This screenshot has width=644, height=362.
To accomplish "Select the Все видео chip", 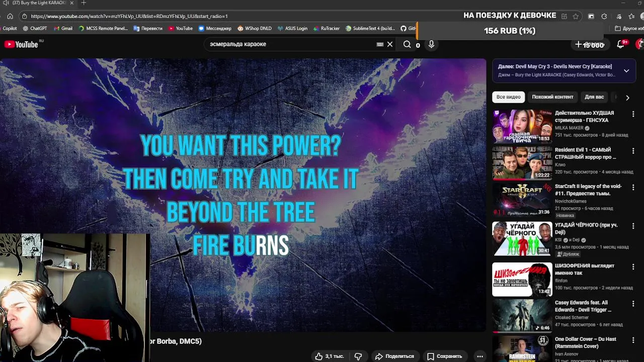I will point(508,97).
